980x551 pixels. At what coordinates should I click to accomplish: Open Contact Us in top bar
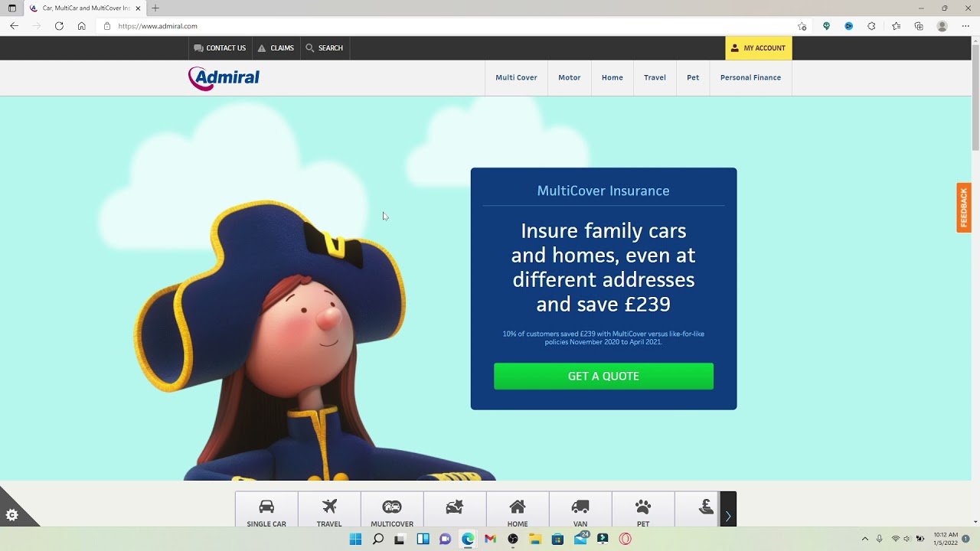point(220,47)
